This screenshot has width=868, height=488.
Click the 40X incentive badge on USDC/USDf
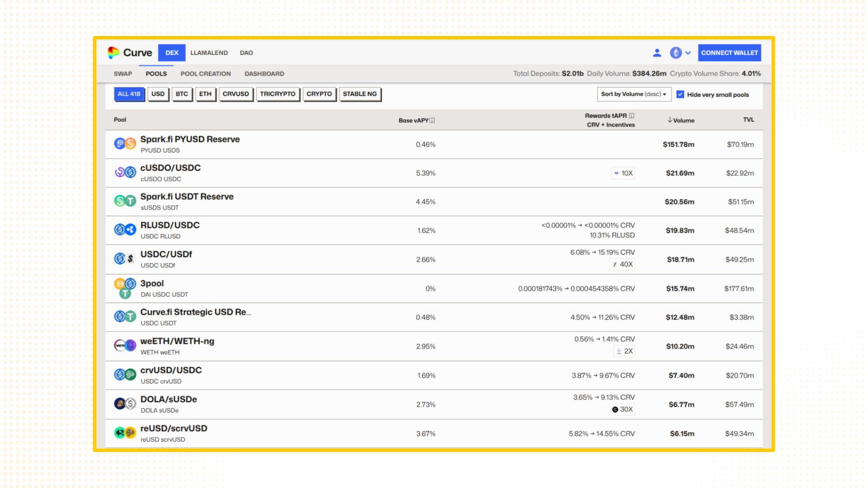click(x=622, y=264)
